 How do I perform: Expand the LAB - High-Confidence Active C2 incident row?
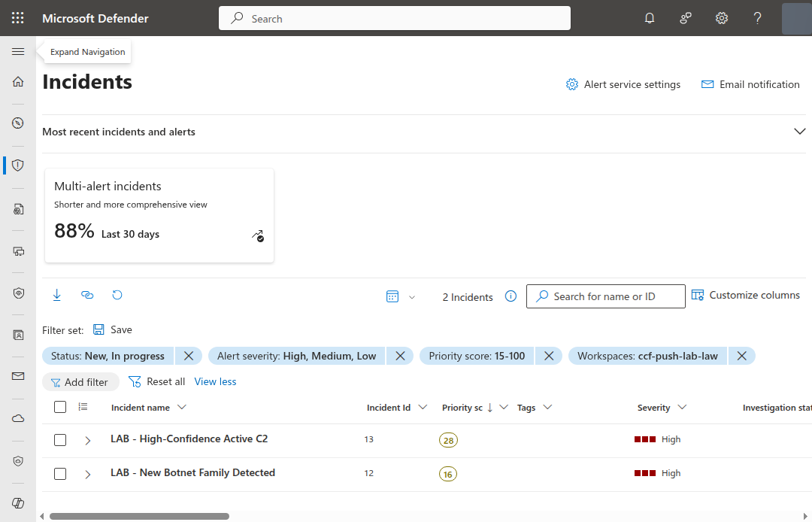[x=87, y=439]
